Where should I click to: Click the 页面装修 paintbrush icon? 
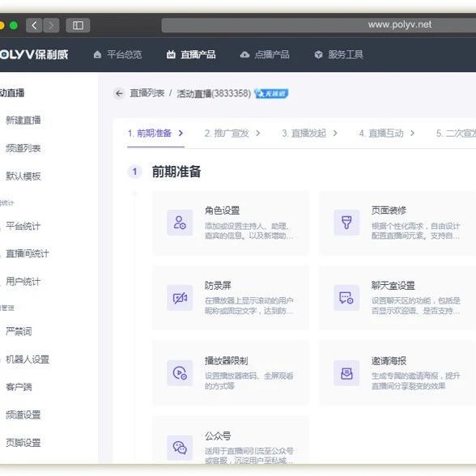(x=346, y=223)
